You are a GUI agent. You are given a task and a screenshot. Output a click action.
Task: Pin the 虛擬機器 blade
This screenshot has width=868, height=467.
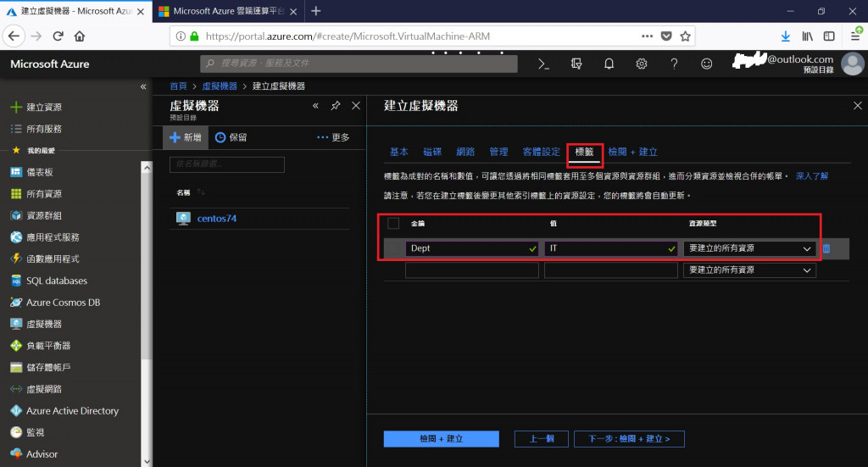point(336,106)
